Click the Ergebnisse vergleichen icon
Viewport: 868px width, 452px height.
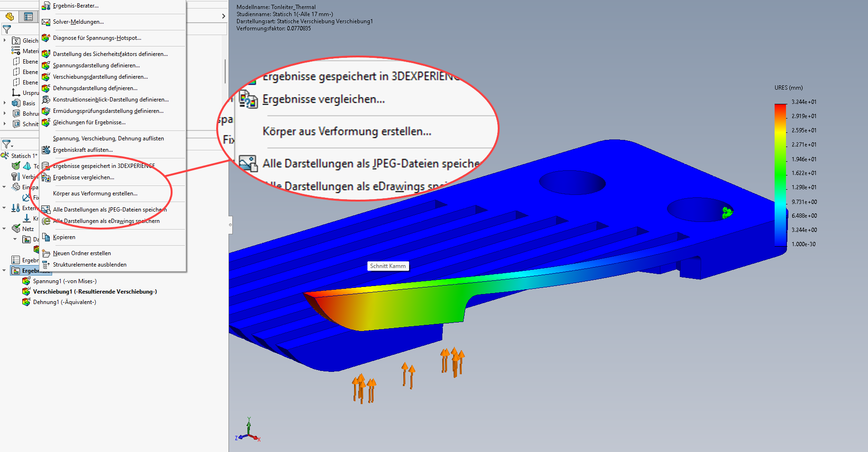pos(46,177)
